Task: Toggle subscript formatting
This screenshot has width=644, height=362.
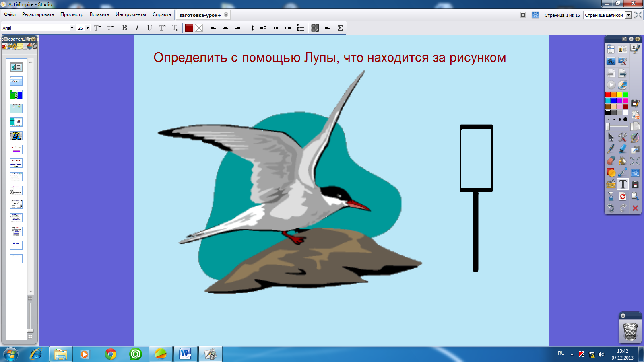Action: [x=175, y=28]
